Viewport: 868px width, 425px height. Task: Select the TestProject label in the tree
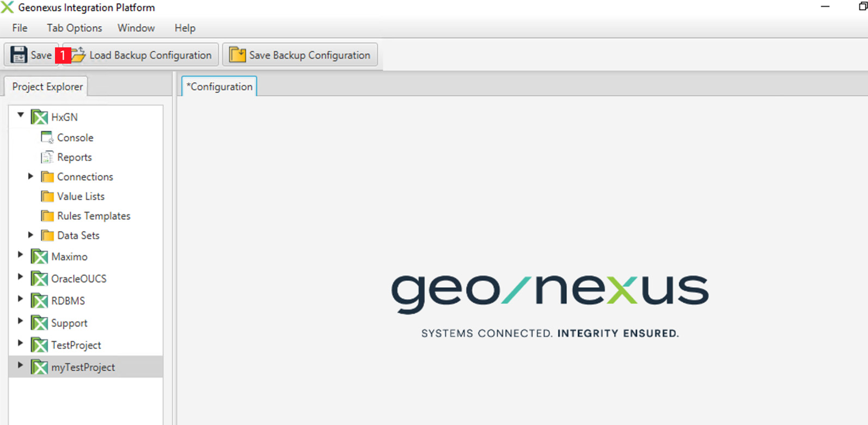76,345
